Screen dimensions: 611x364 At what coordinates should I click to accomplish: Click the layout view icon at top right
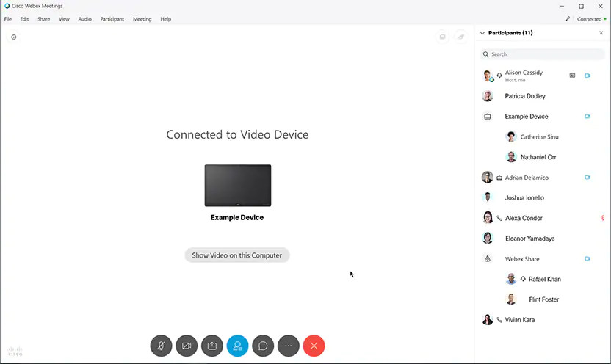coord(442,37)
